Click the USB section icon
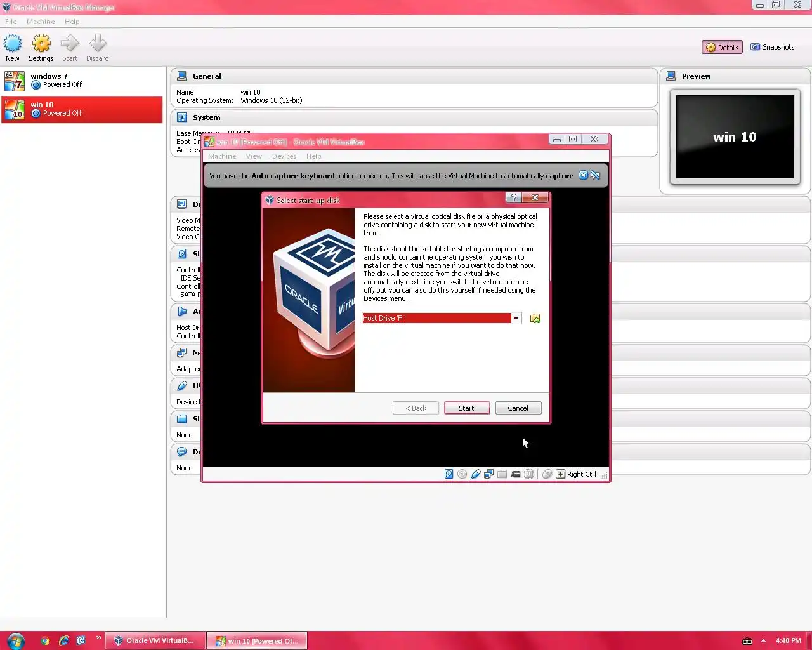The height and width of the screenshot is (650, 812). point(182,386)
